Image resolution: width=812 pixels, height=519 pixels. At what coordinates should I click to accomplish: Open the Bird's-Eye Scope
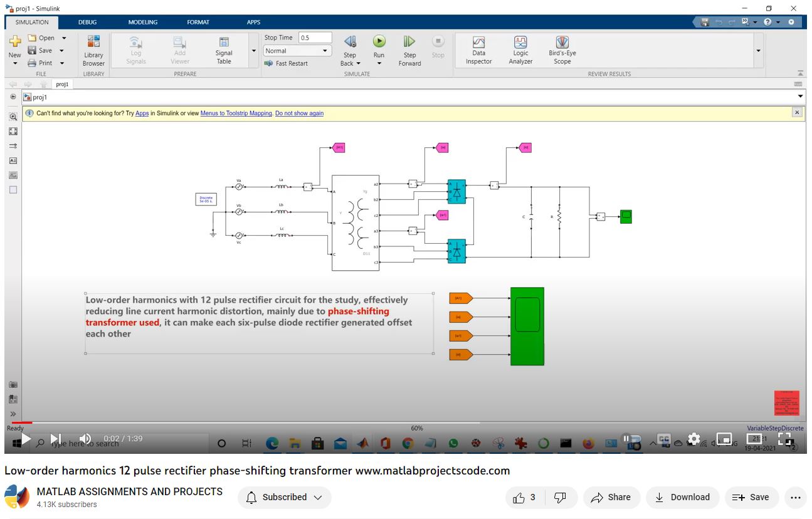562,50
